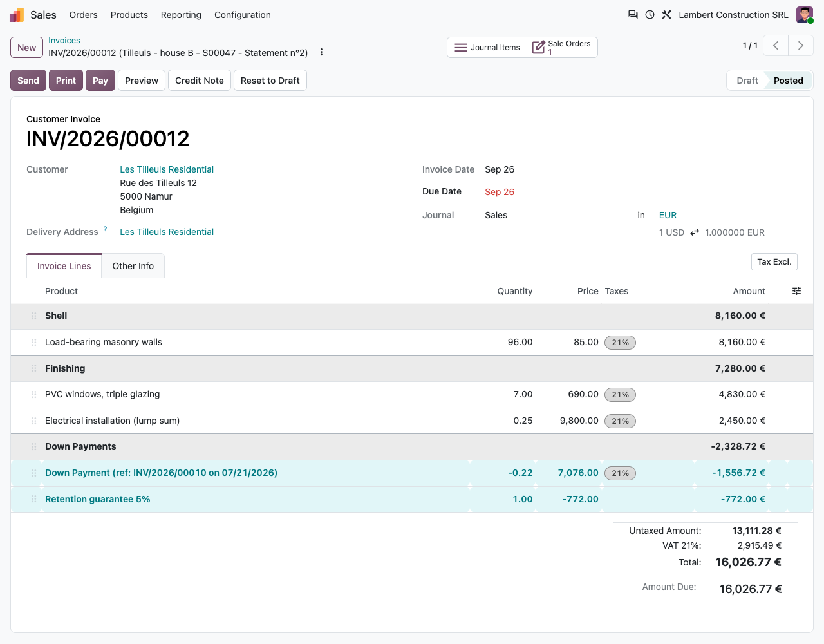Open the Products menu
This screenshot has height=644, width=824.
(129, 15)
